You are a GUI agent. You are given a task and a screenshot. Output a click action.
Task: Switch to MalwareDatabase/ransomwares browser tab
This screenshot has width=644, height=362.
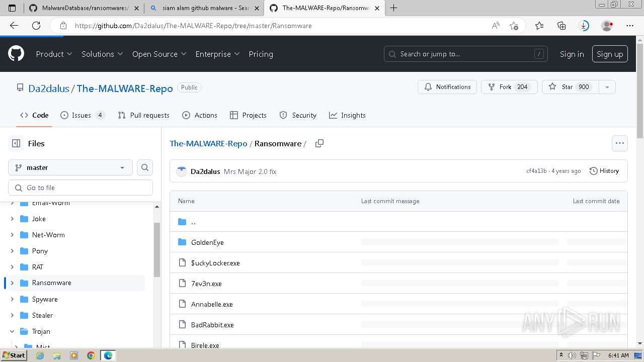pyautogui.click(x=84, y=8)
